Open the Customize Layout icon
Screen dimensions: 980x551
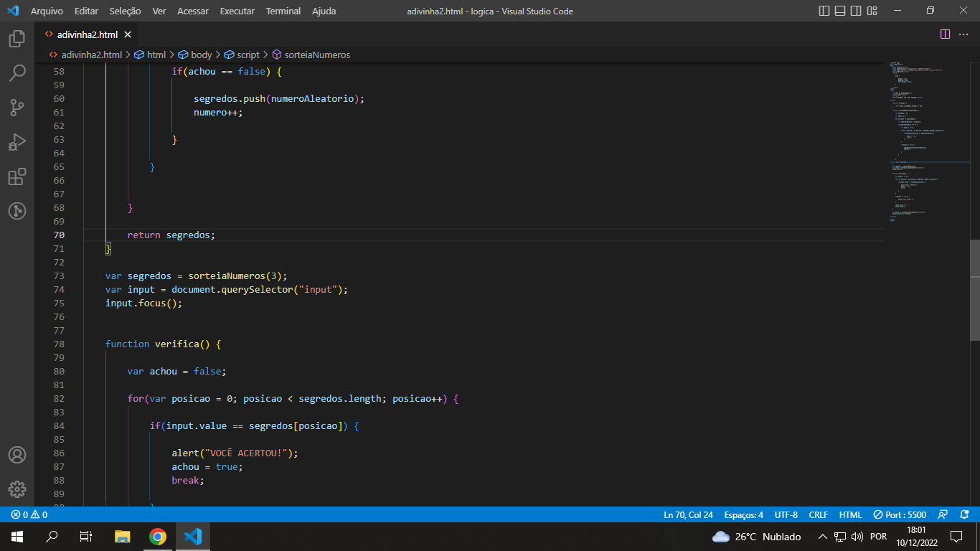click(872, 11)
